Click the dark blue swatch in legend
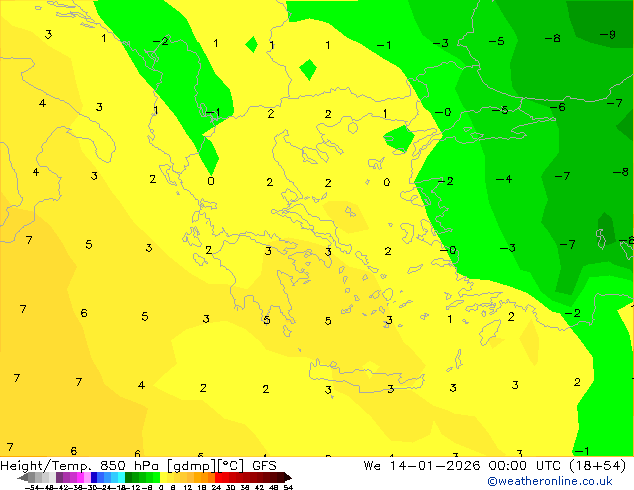 coord(94,477)
